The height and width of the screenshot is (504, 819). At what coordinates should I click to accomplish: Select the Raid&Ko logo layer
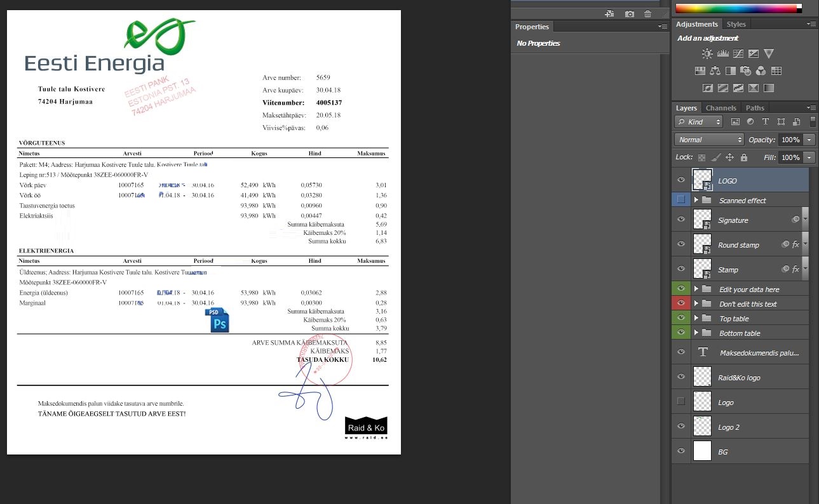(750, 378)
